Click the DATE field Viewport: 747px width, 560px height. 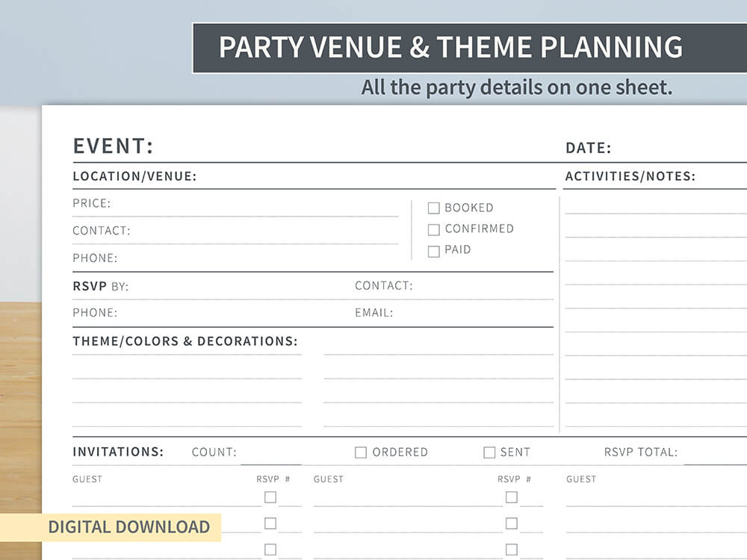click(x=680, y=148)
